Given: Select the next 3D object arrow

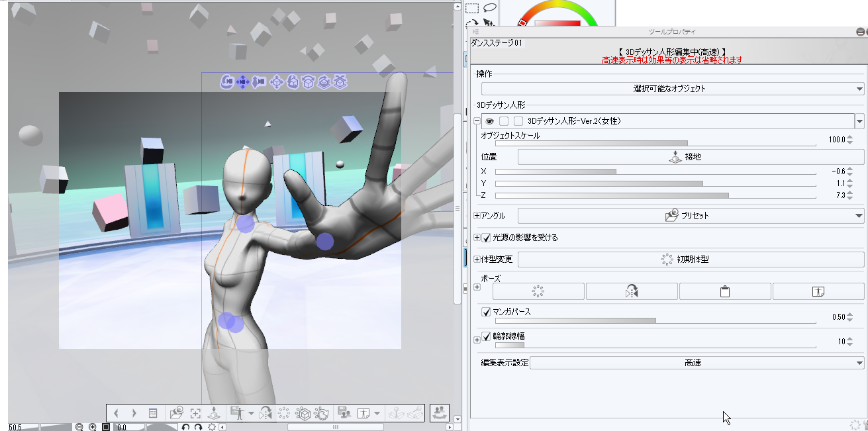Looking at the screenshot, I should click(x=134, y=412).
